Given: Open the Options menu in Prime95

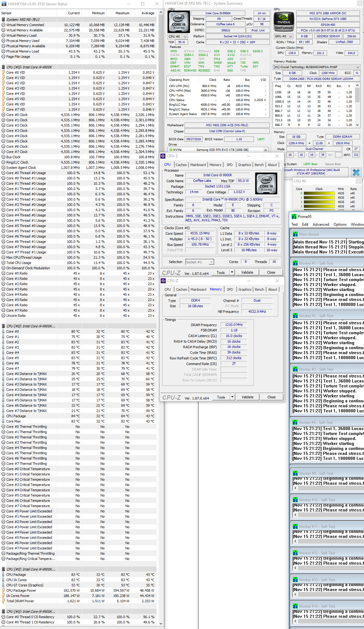Looking at the screenshot, I should [x=340, y=224].
